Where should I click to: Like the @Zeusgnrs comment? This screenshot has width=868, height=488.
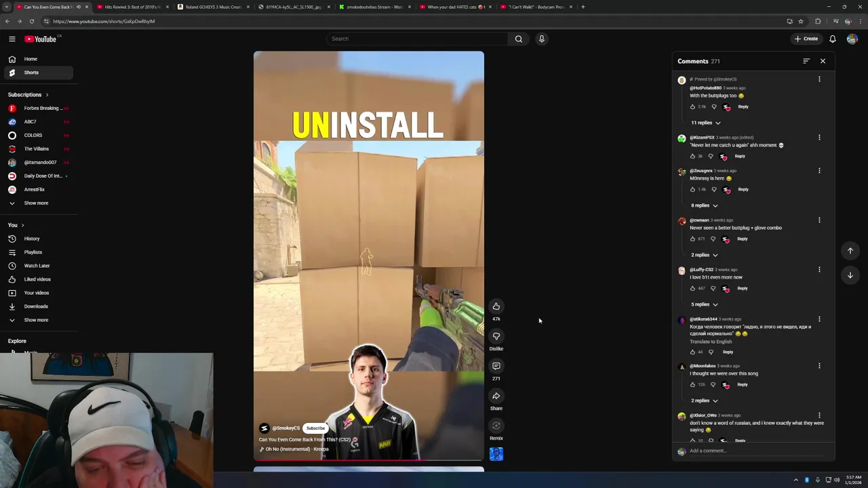(x=692, y=190)
